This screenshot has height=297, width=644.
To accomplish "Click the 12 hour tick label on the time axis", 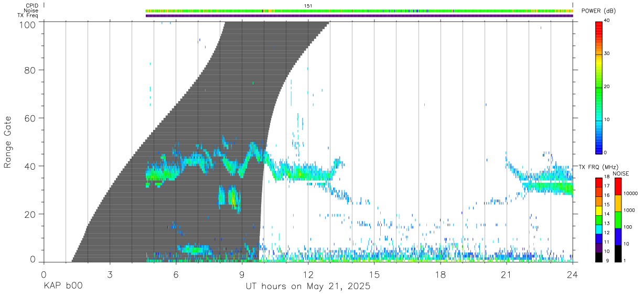I will coord(308,275).
